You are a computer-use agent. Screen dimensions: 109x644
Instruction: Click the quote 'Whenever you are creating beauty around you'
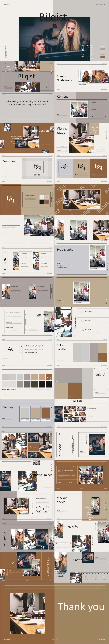[x=27, y=103]
